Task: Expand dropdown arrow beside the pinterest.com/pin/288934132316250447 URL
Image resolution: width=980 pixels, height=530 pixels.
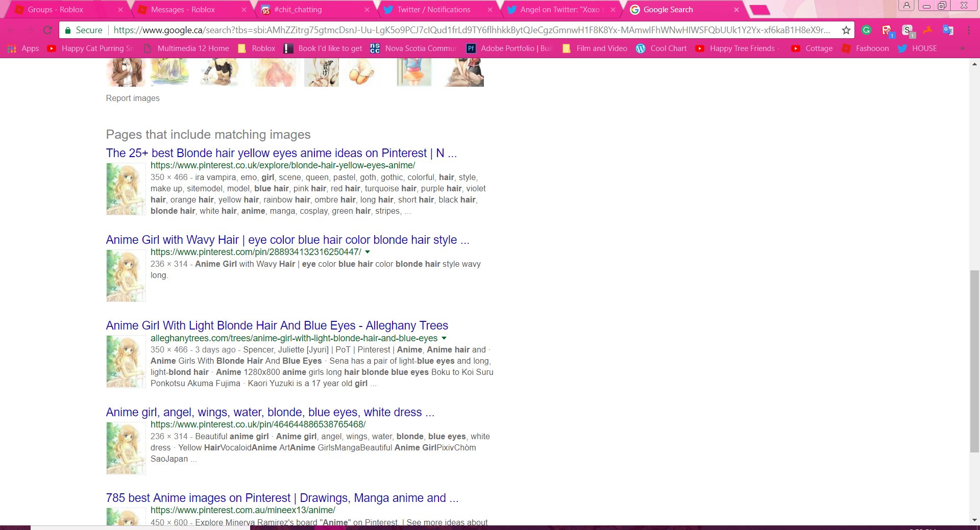Action: [x=367, y=252]
